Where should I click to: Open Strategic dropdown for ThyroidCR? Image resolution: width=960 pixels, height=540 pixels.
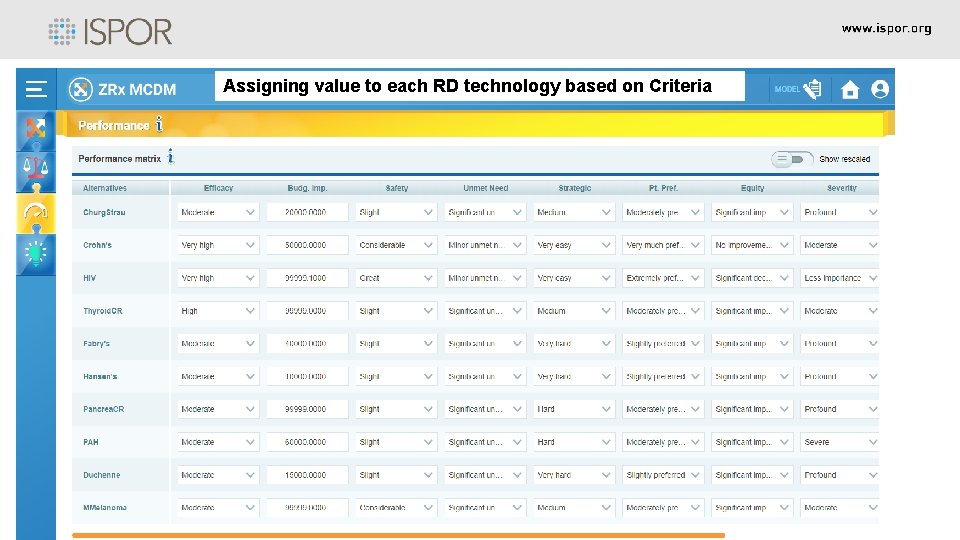click(x=574, y=311)
